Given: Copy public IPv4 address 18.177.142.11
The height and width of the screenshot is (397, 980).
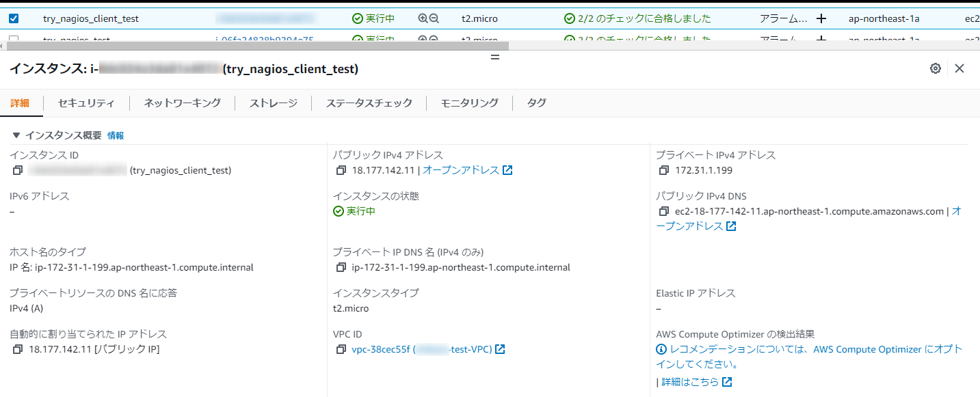Looking at the screenshot, I should coord(342,170).
